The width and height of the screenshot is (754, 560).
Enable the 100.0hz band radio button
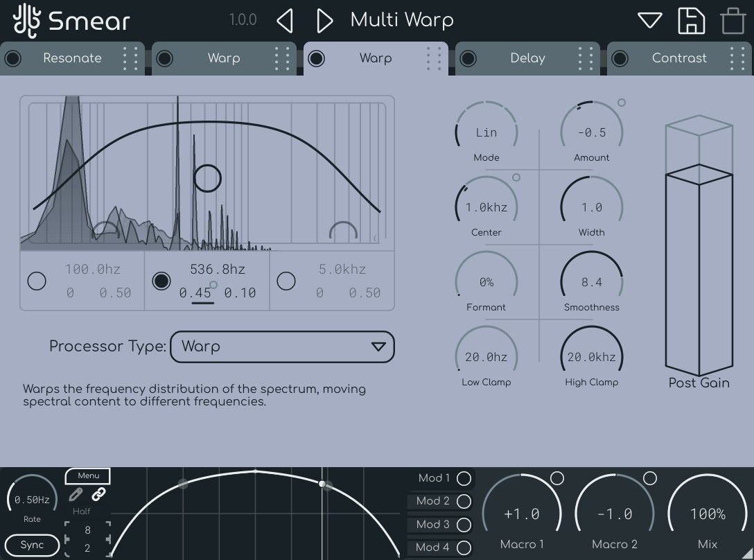[x=36, y=281]
